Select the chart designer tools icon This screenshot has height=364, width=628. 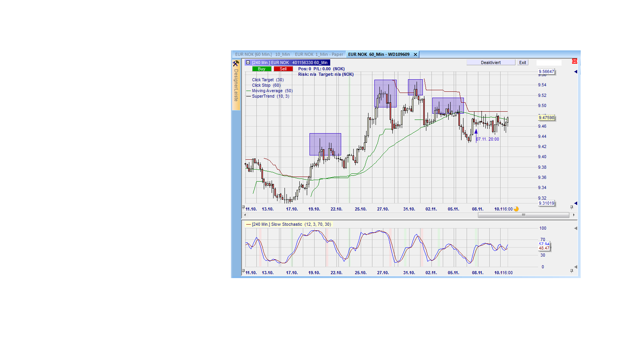point(236,62)
